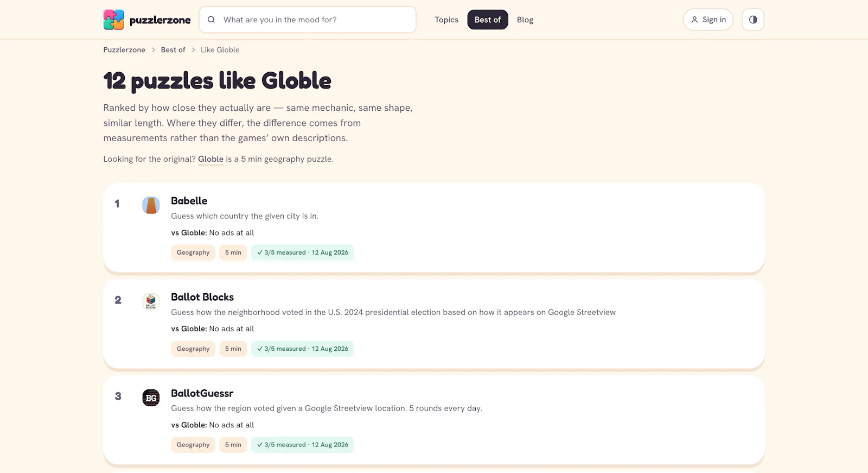868x473 pixels.
Task: Click Babelle's '3/5 measured' badge
Action: (x=303, y=253)
